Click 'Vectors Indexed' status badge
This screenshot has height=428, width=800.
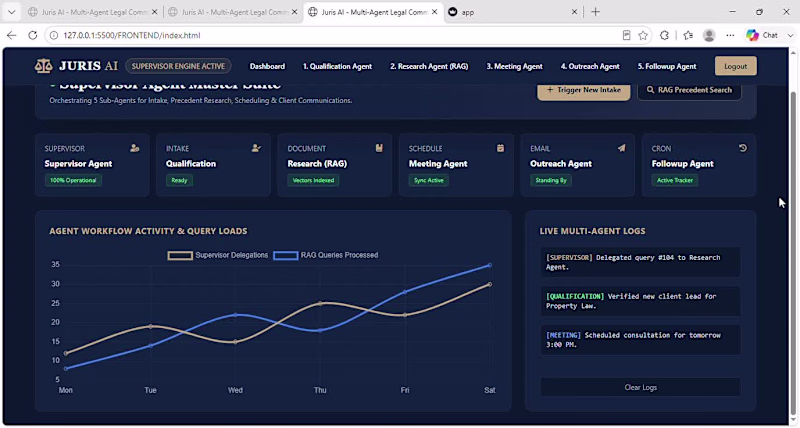313,180
